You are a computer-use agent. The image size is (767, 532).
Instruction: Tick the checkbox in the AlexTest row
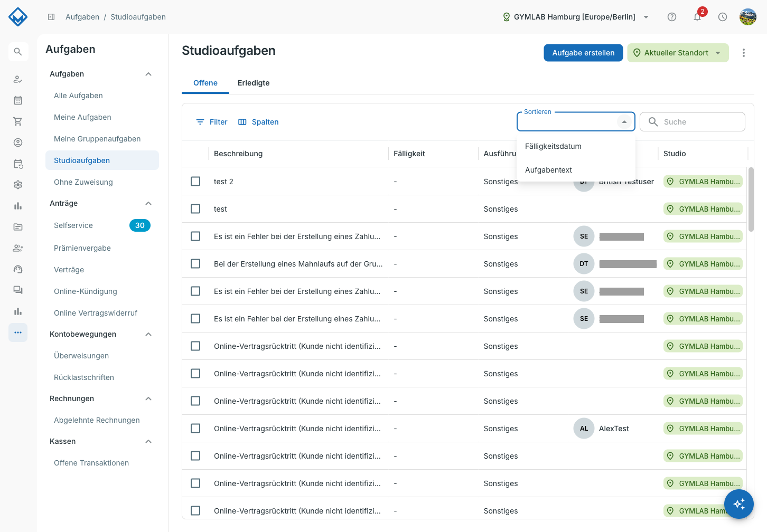click(195, 429)
